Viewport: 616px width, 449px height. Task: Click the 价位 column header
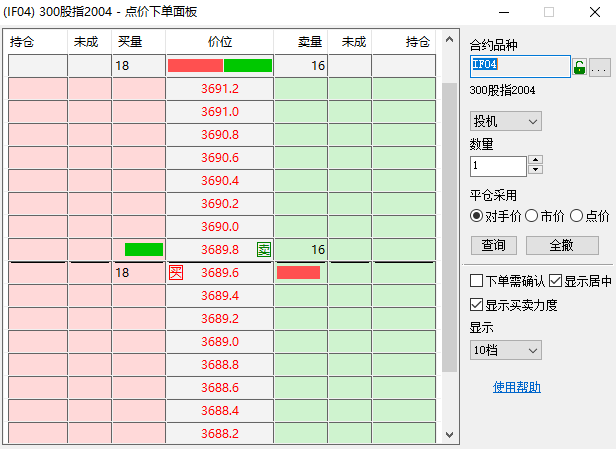pyautogui.click(x=220, y=42)
